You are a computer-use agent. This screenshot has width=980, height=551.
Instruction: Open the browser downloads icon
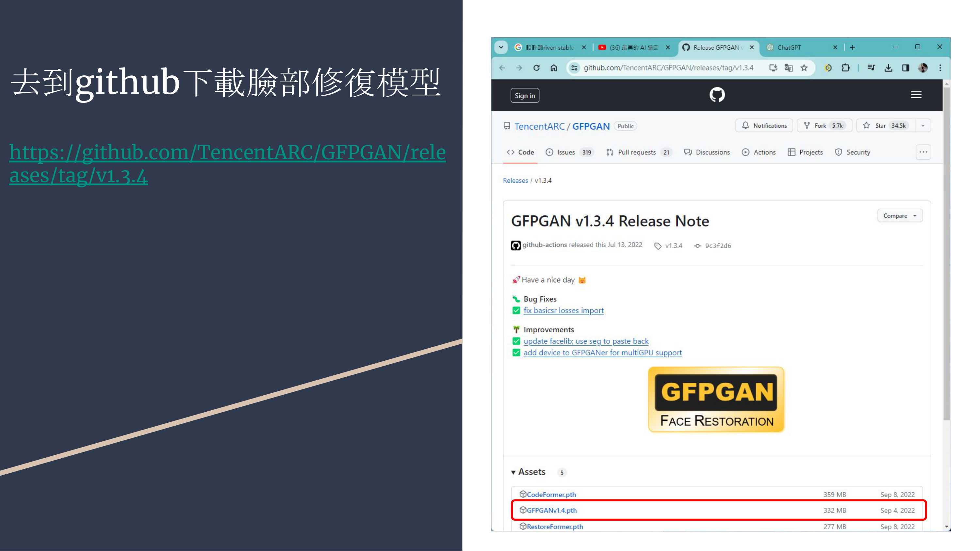point(888,68)
